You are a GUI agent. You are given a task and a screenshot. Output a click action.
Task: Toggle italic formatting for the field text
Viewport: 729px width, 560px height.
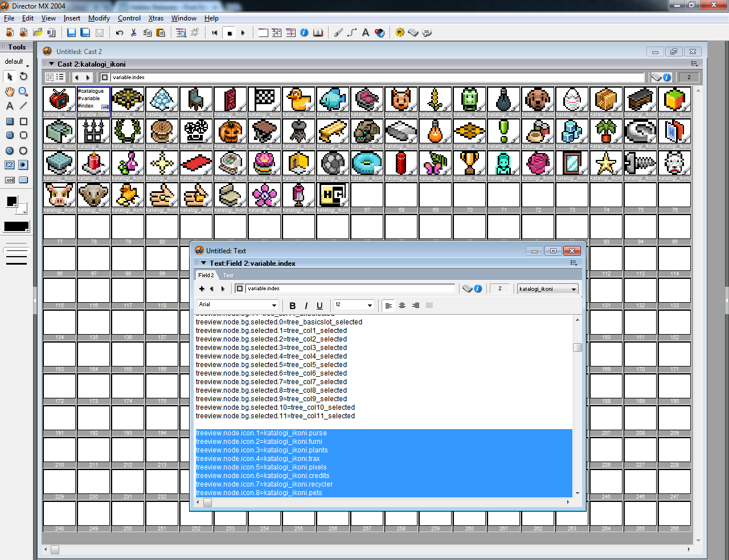pyautogui.click(x=306, y=306)
